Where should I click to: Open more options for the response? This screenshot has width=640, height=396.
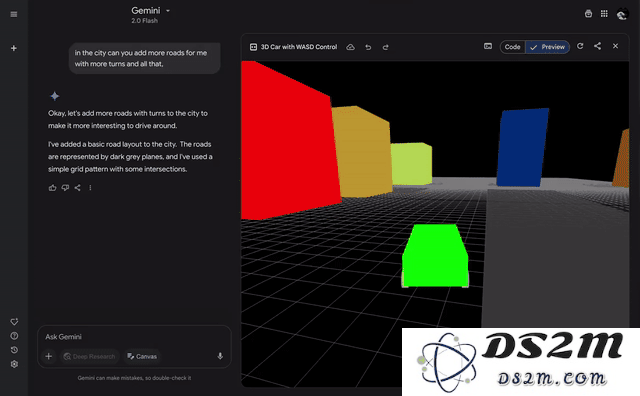coord(90,188)
